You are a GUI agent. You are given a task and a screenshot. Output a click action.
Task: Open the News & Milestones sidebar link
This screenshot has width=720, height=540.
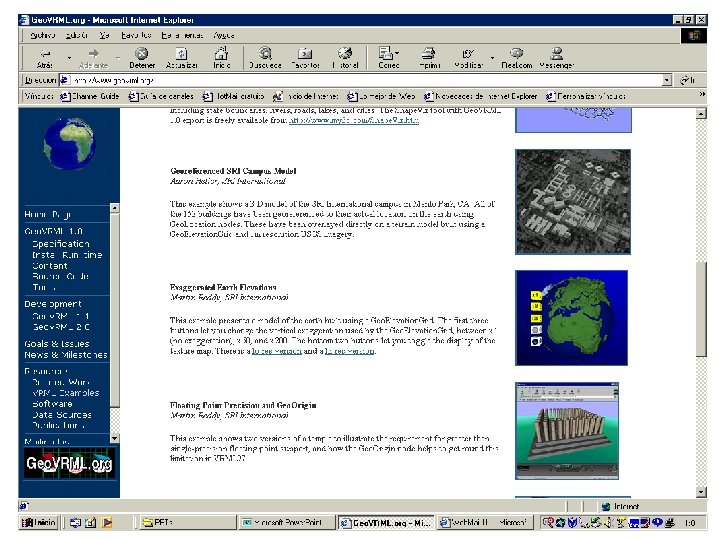click(66, 355)
